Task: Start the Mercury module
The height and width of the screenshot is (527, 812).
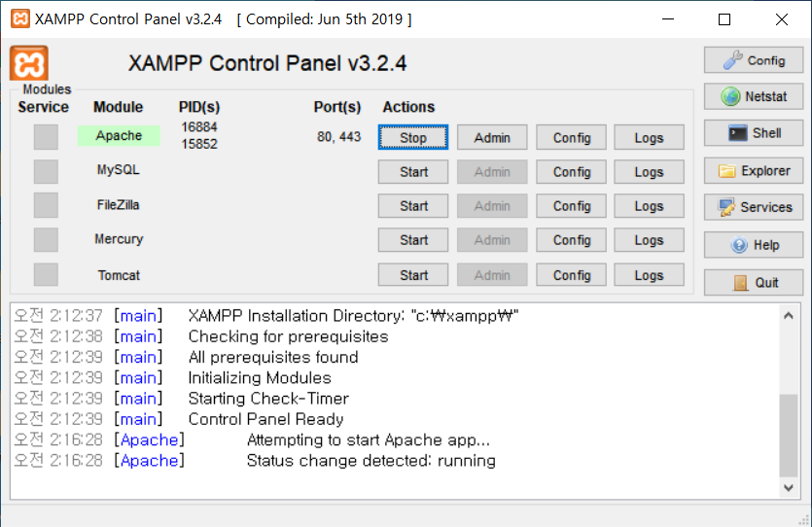Action: pos(413,240)
